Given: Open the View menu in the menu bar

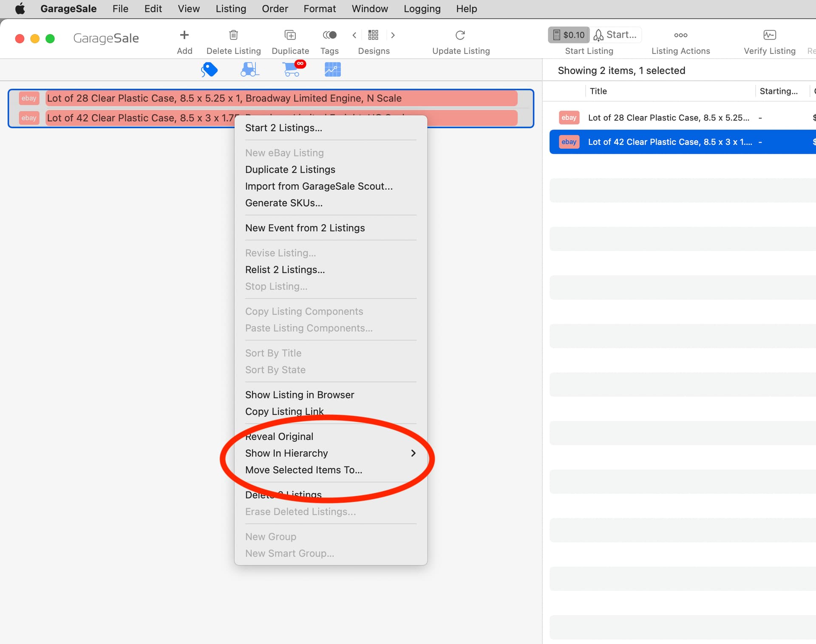Looking at the screenshot, I should 189,9.
